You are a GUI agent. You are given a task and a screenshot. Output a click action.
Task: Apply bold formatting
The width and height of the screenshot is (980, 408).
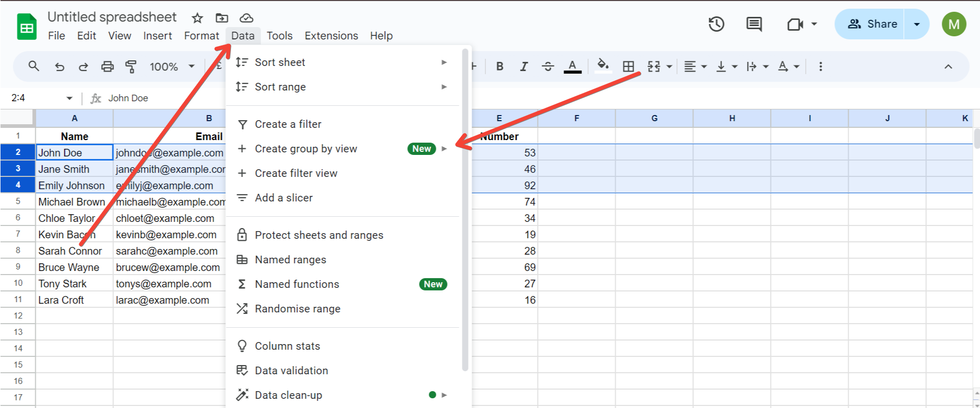[500, 66]
